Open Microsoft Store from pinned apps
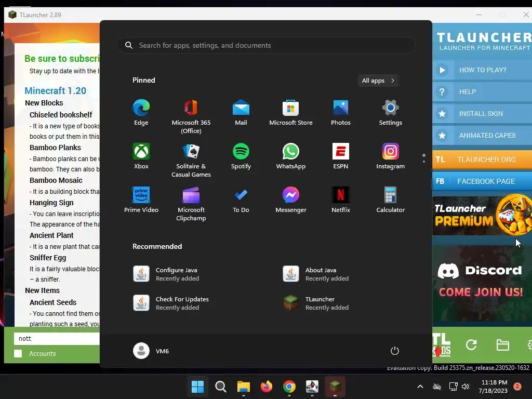Viewport: 532px width, 399px height. [291, 113]
